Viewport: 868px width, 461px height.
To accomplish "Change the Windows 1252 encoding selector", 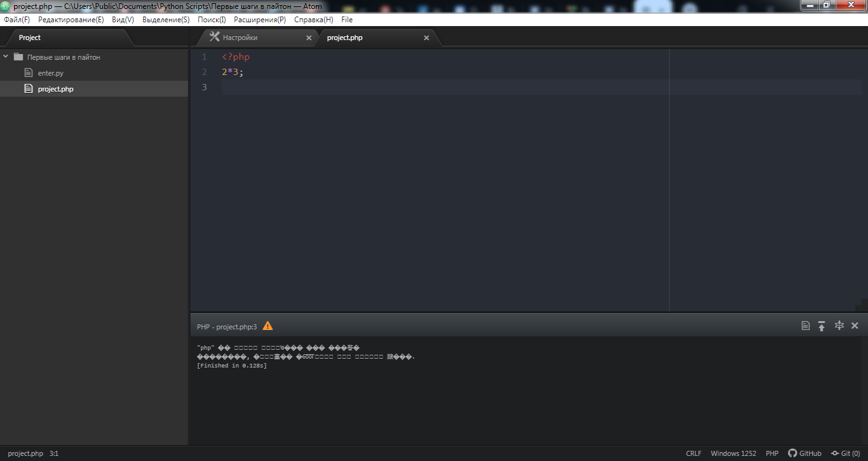I will [733, 453].
